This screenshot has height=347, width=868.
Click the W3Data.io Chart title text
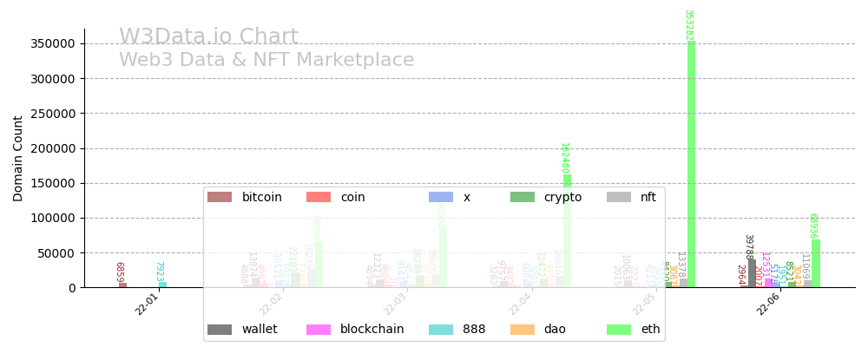tap(208, 37)
